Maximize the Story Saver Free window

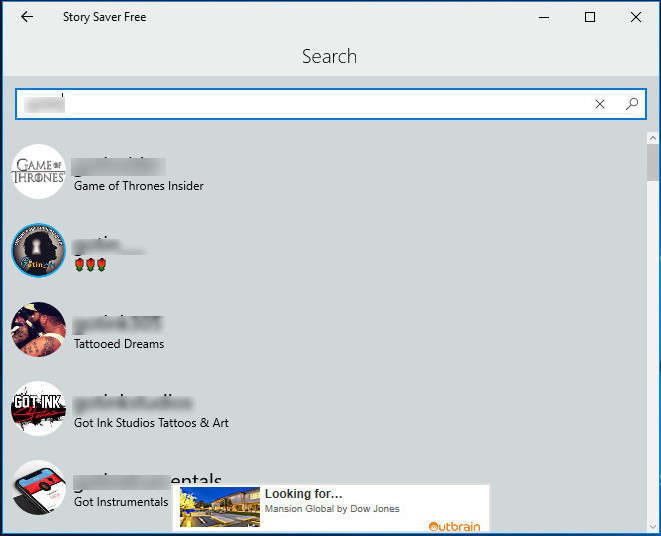pos(590,17)
